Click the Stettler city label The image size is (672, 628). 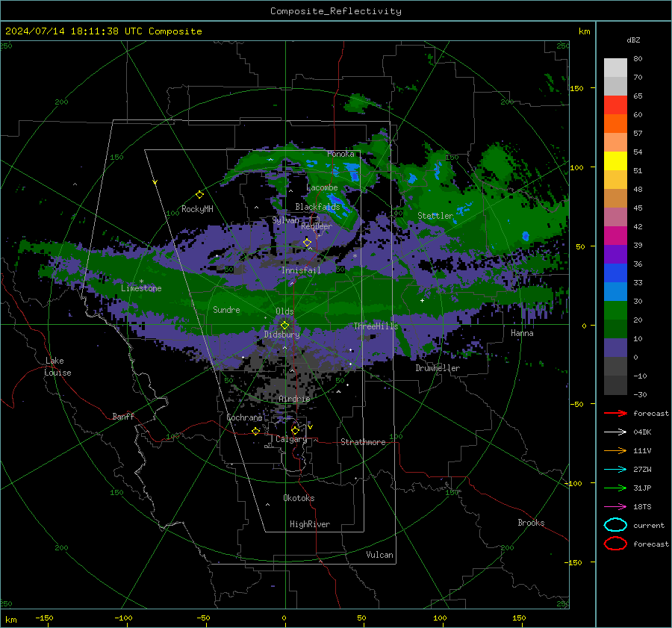tap(435, 216)
